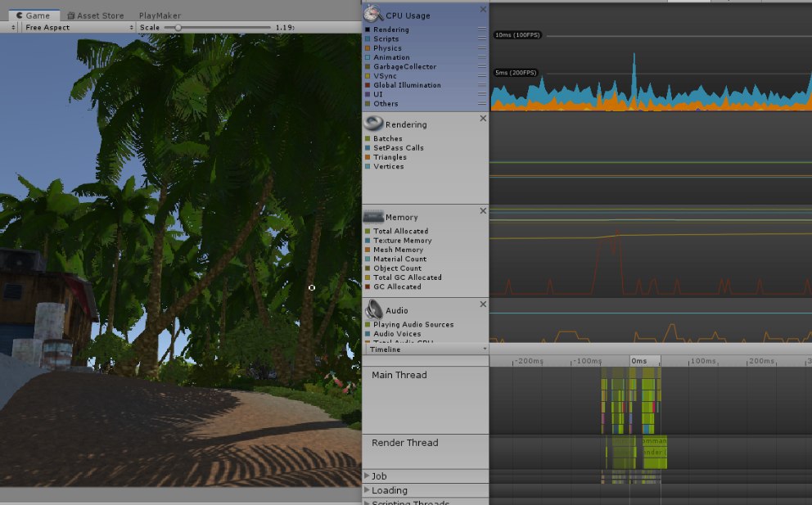Switch to the PlayMaker tab
The width and height of the screenshot is (812, 505).
[x=160, y=16]
